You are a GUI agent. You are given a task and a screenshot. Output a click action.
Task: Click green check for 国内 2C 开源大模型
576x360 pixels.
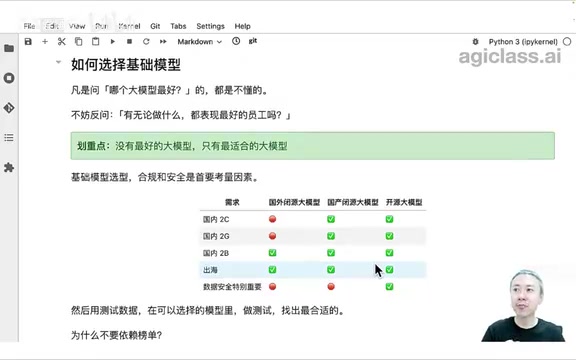(x=389, y=219)
